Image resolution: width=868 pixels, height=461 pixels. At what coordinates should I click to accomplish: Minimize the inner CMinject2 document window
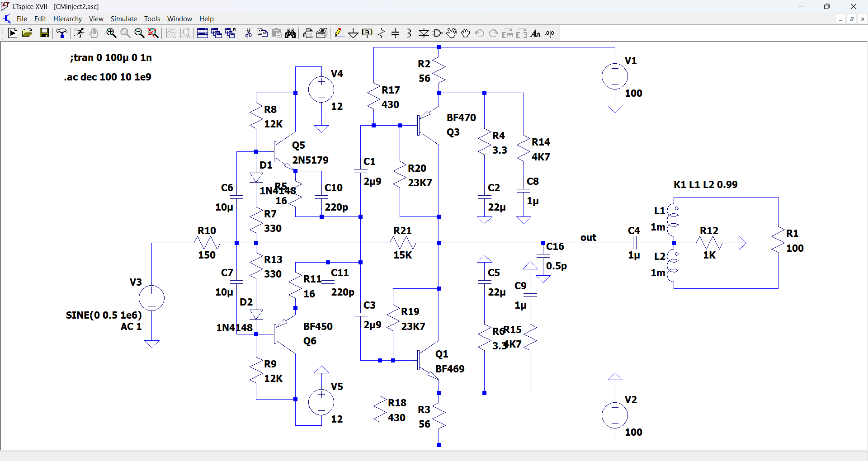840,19
